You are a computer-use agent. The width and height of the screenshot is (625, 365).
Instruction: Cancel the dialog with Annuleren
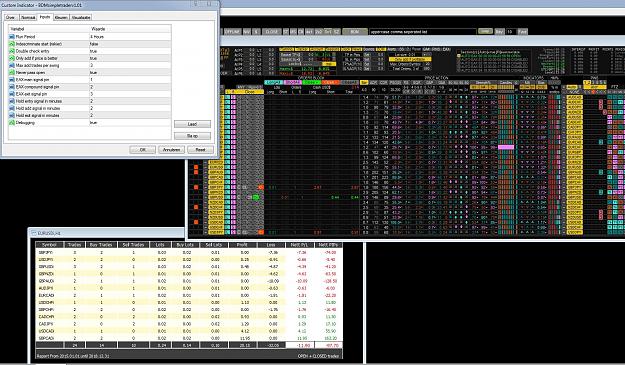[x=171, y=150]
